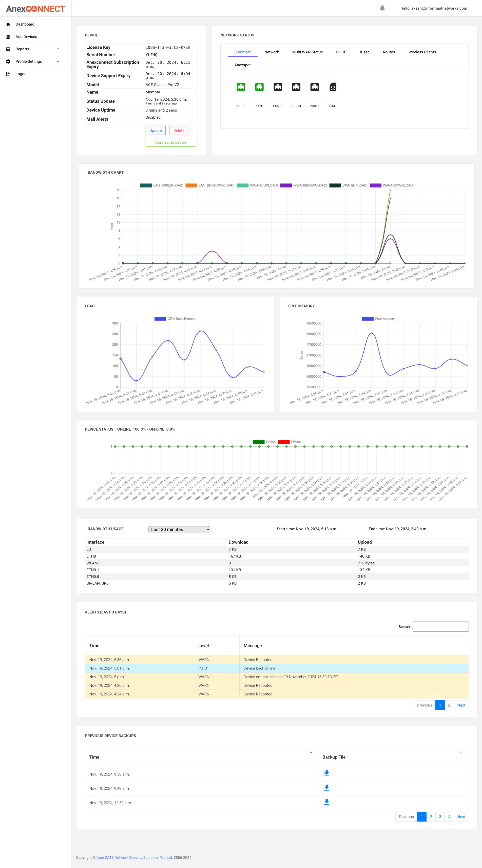Select the SIM1 card icon

(x=333, y=87)
